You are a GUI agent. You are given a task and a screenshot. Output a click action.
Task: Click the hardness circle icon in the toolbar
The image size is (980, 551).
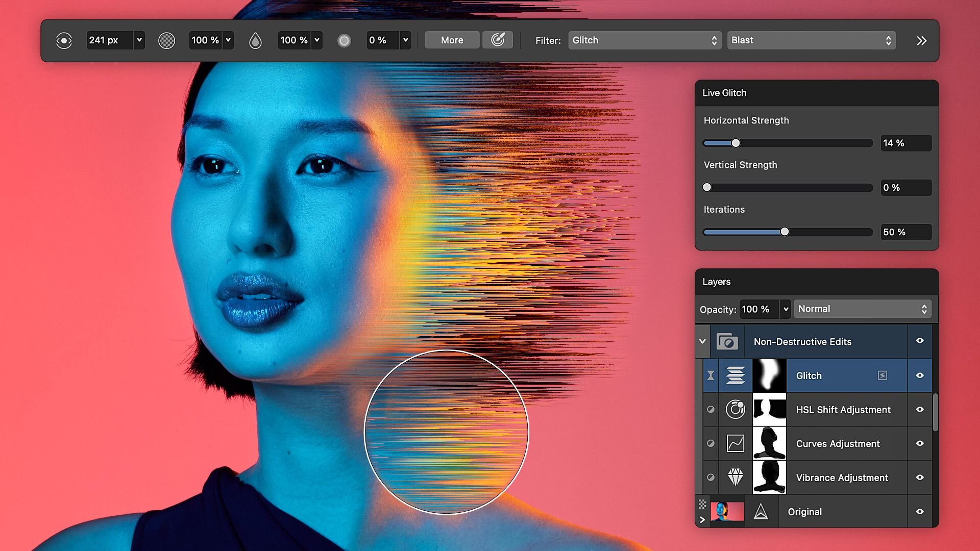click(x=344, y=40)
